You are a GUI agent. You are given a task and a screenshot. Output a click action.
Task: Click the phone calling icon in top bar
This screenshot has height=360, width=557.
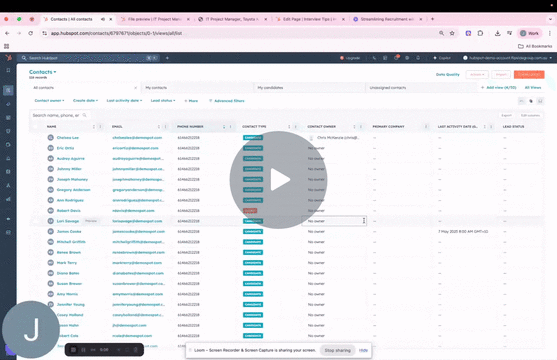[374, 58]
